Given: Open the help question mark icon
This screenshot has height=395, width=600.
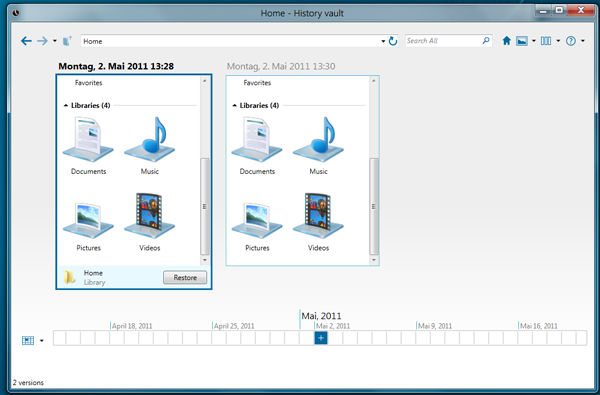Looking at the screenshot, I should click(571, 41).
